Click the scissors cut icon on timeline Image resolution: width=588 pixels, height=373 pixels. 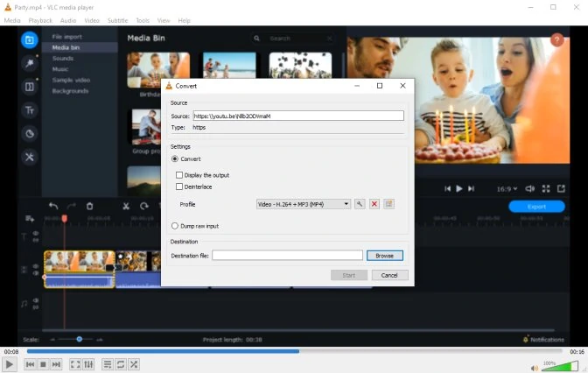pos(126,206)
